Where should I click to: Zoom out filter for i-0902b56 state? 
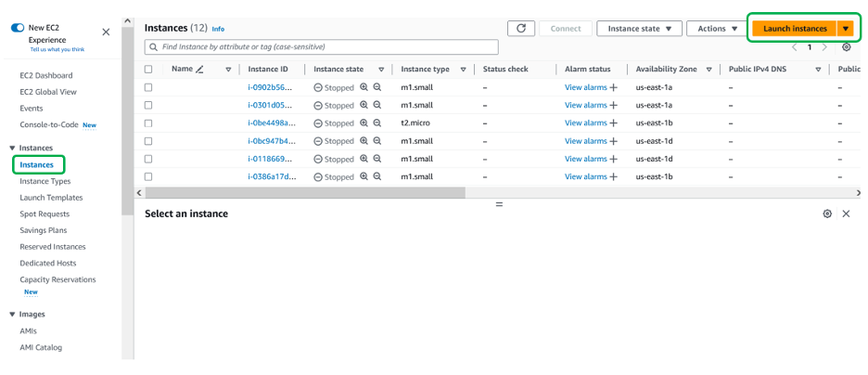pos(377,87)
